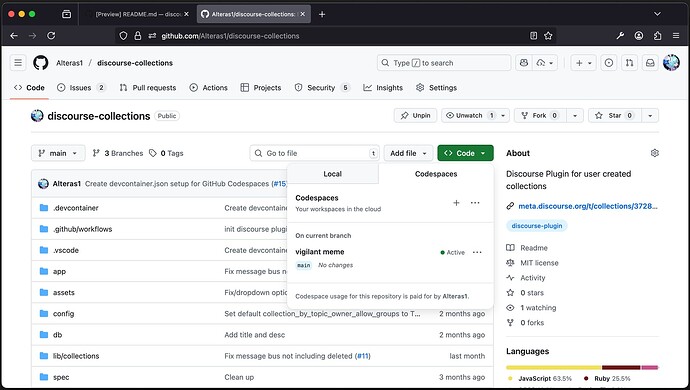Image resolution: width=690 pixels, height=390 pixels.
Task: Create new codespace with plus icon
Action: pos(456,203)
